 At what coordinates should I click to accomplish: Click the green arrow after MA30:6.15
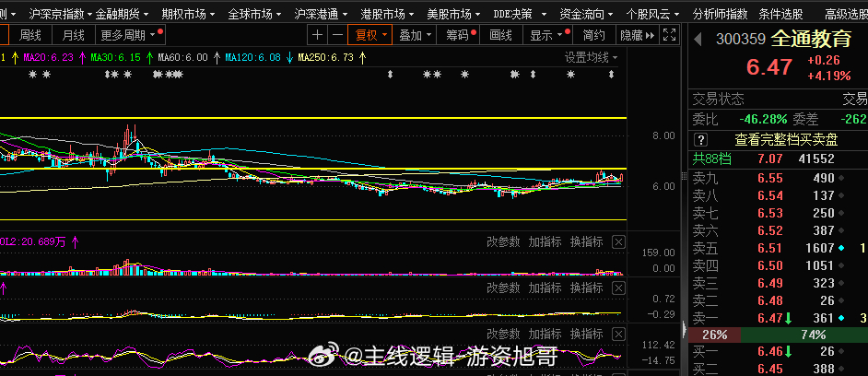pyautogui.click(x=150, y=57)
